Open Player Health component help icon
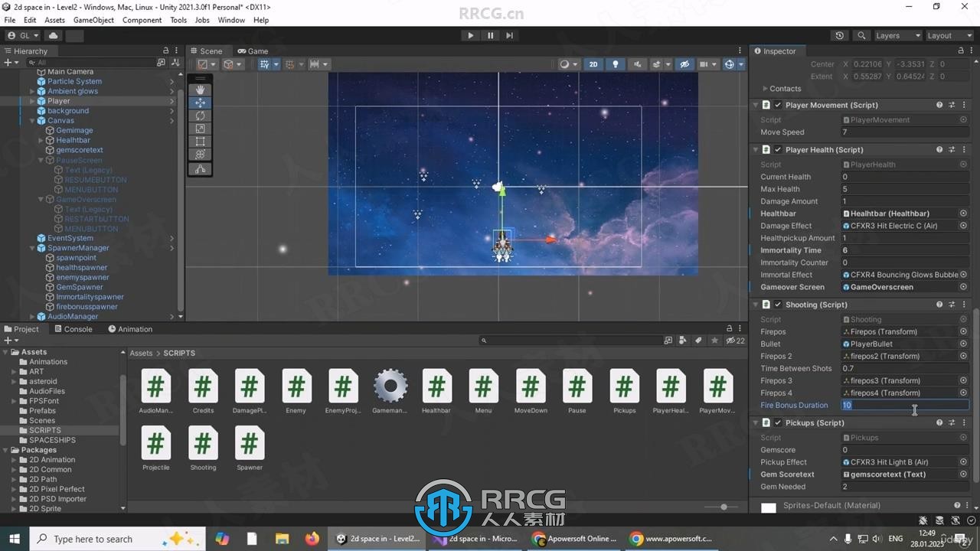This screenshot has height=551, width=980. click(x=939, y=150)
